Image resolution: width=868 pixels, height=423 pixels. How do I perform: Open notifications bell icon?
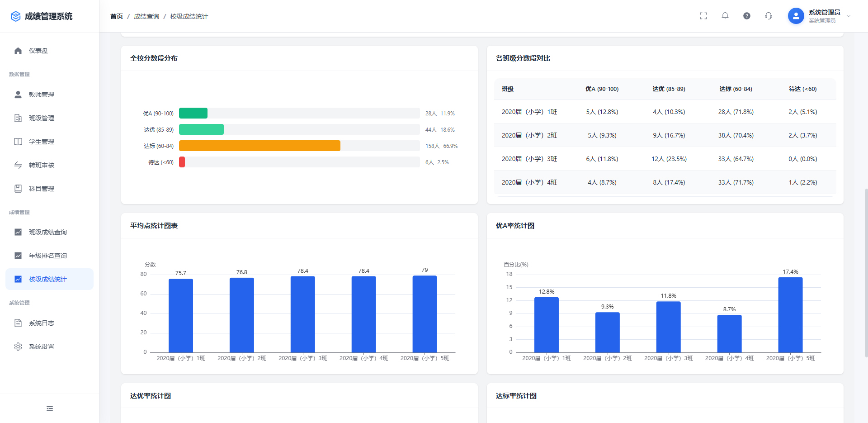[x=725, y=16]
